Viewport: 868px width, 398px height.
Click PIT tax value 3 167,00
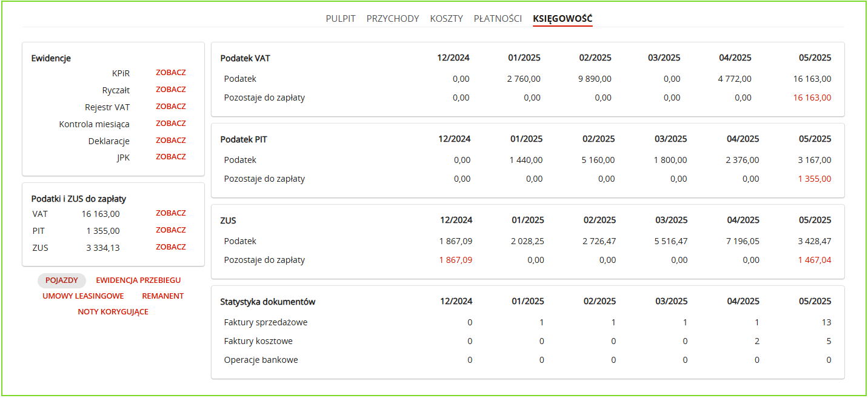(x=815, y=160)
